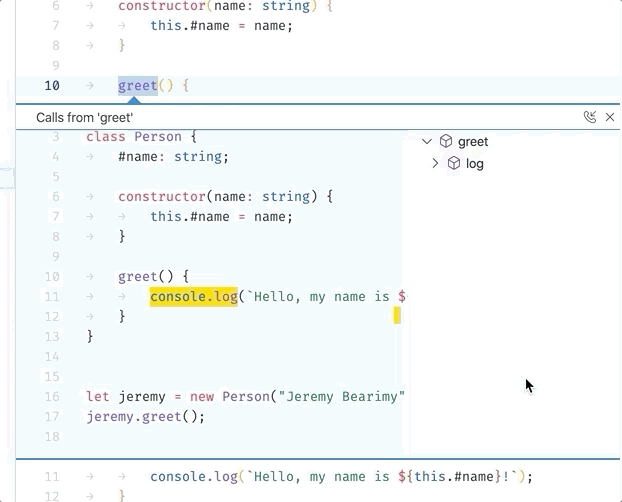Expand the log tree node

coord(435,163)
